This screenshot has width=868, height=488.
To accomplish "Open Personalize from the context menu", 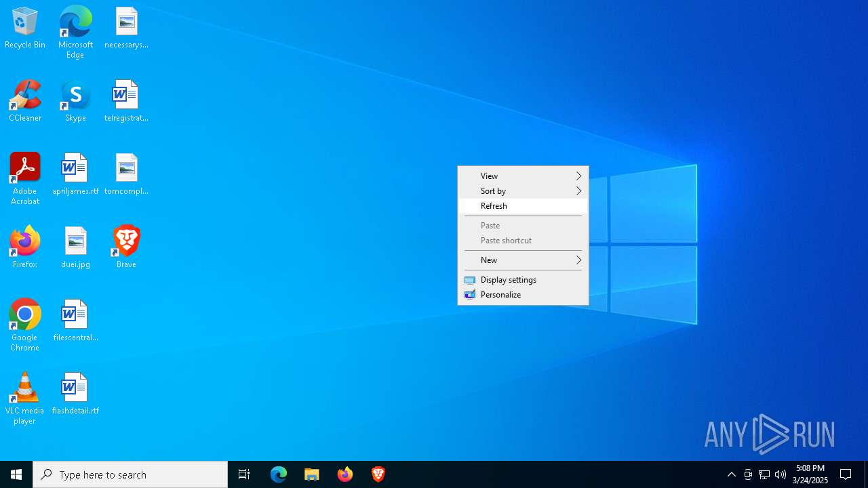I will click(x=523, y=295).
